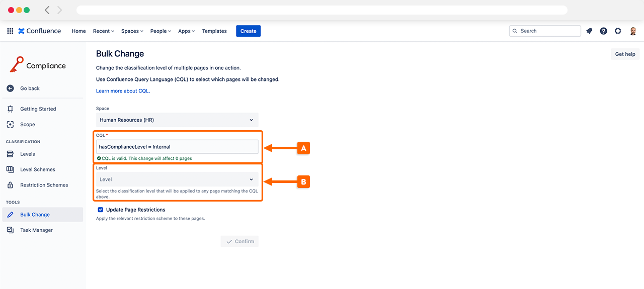This screenshot has width=644, height=289.
Task: Click the Confluence logo
Action: click(39, 31)
